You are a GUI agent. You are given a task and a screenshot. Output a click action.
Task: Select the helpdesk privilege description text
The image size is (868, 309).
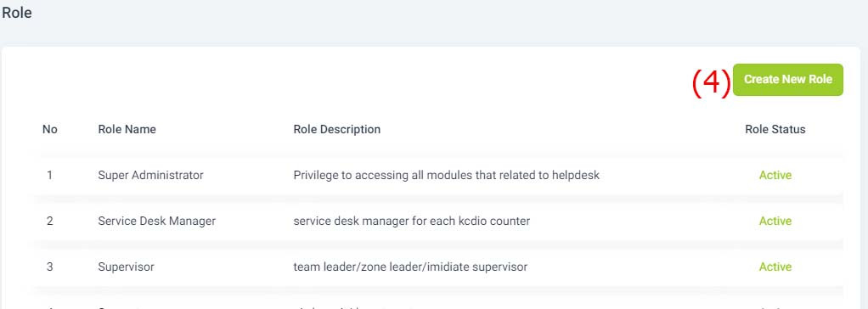tap(446, 175)
